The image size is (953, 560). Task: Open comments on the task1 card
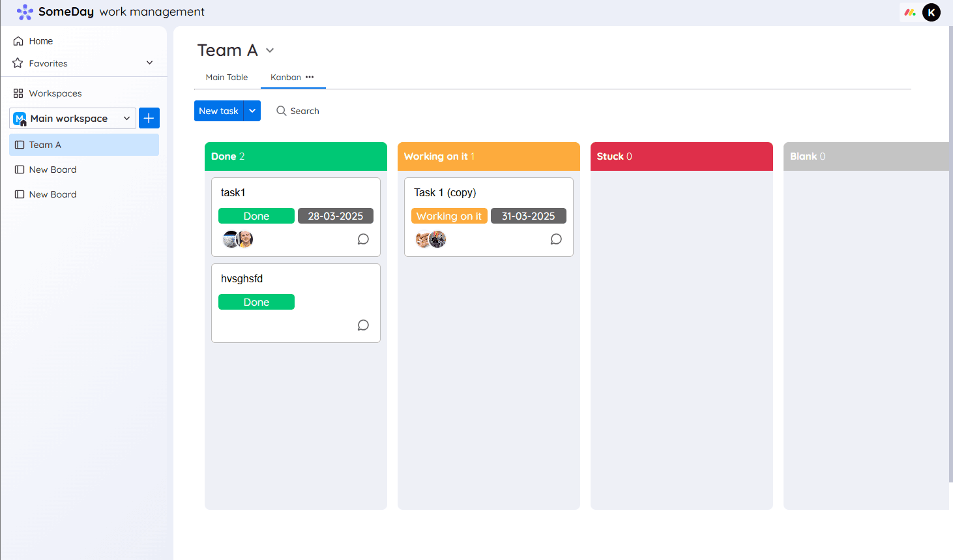click(x=363, y=239)
